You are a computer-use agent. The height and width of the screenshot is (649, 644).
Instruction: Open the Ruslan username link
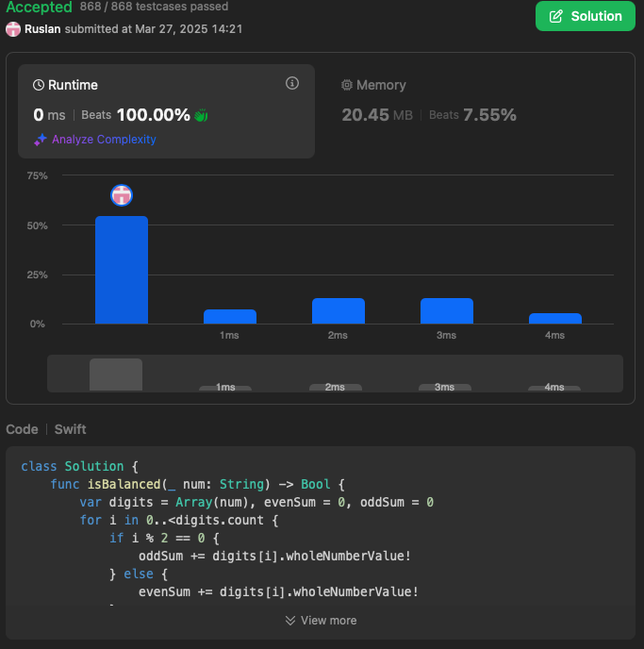[x=43, y=29]
